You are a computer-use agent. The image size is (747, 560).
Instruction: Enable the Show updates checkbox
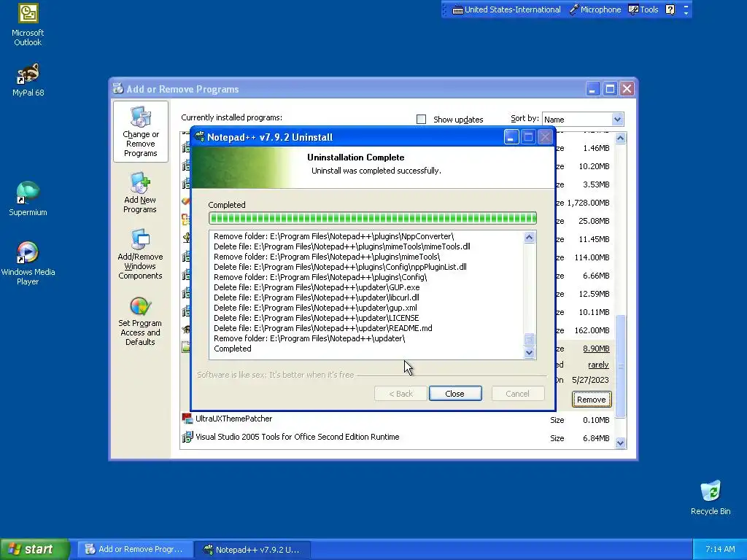[421, 119]
